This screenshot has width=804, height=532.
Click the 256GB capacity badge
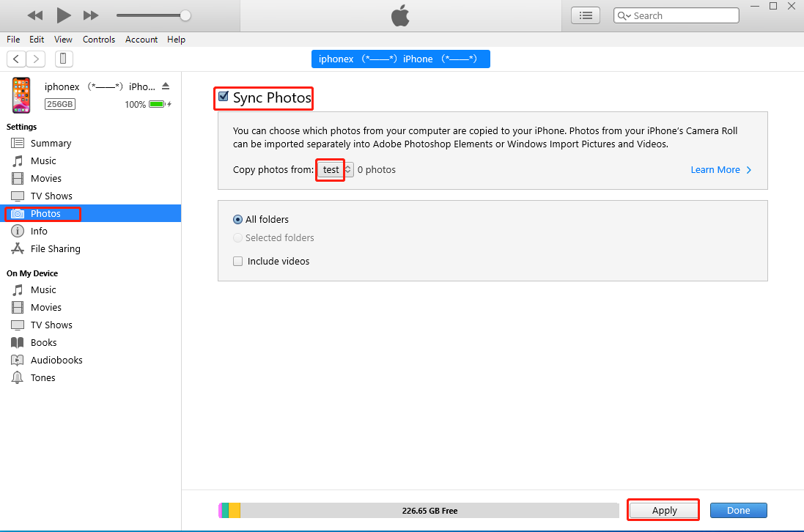pos(60,104)
